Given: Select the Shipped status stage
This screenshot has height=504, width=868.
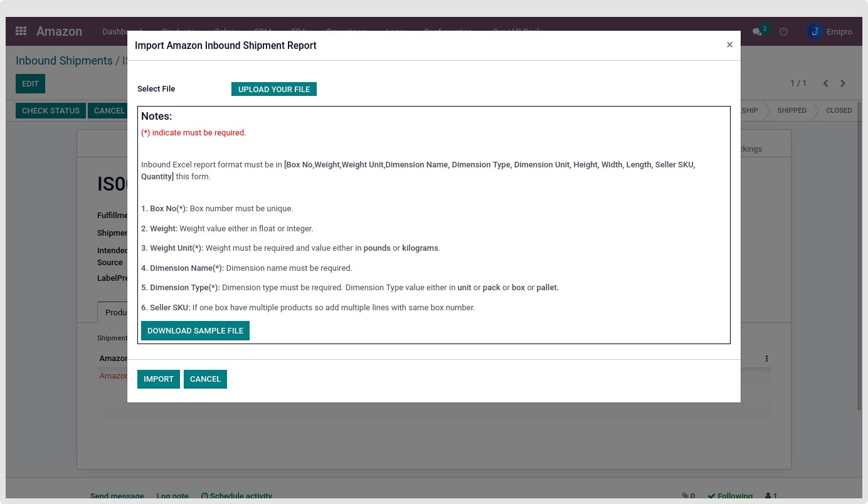Looking at the screenshot, I should point(791,110).
